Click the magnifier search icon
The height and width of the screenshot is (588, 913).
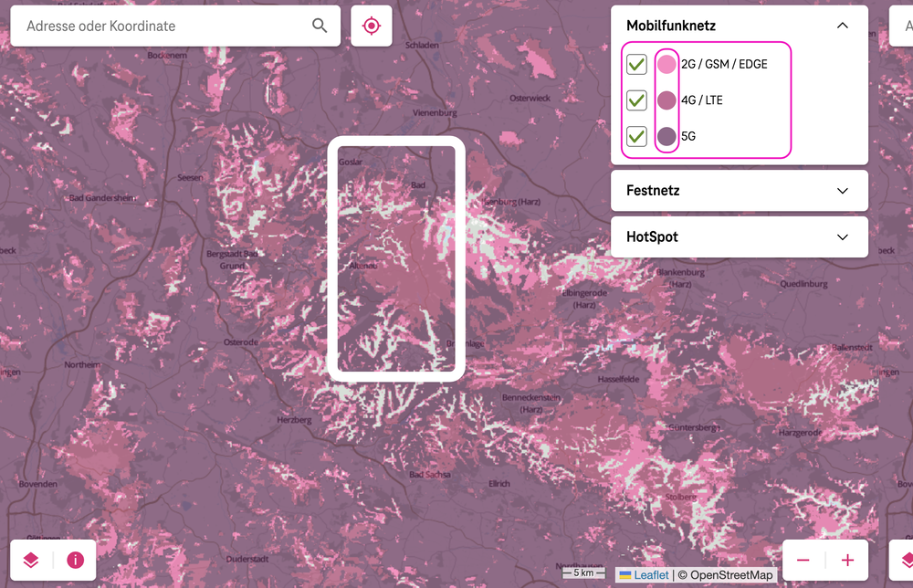pyautogui.click(x=319, y=26)
